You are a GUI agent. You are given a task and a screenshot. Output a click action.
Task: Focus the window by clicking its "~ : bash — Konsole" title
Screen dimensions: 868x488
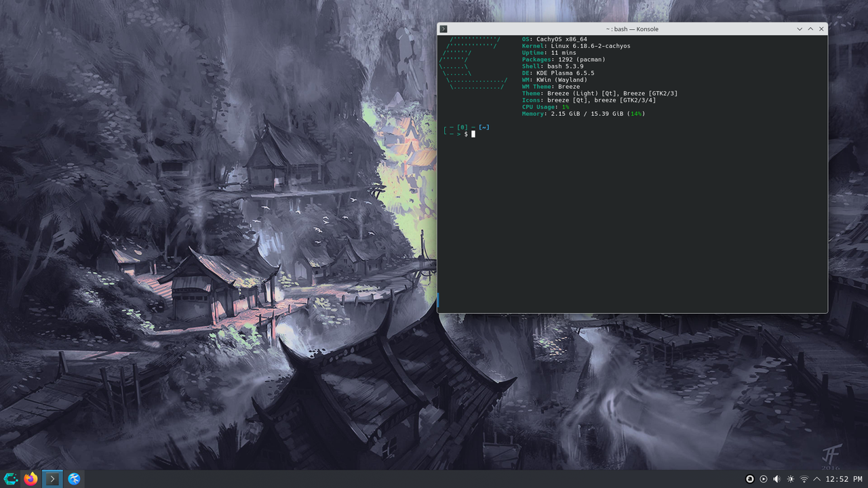631,28
